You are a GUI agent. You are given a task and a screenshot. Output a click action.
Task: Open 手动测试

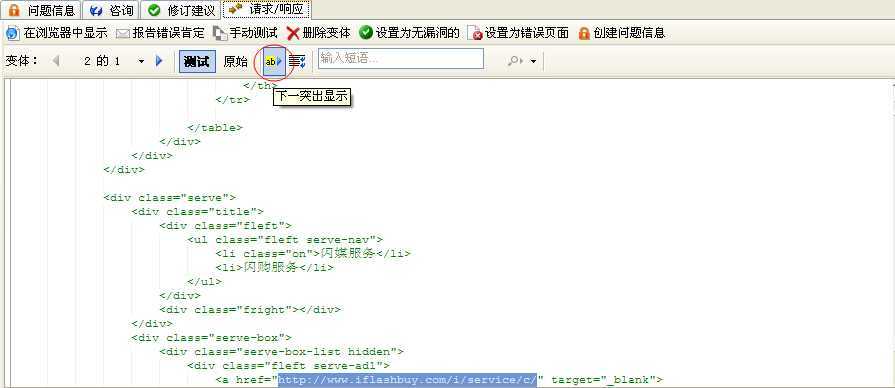245,33
